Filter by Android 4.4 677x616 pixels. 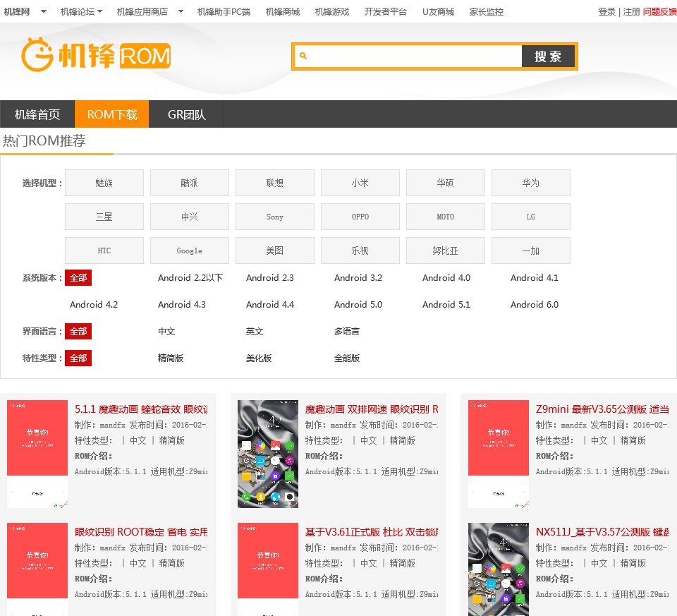click(x=270, y=305)
